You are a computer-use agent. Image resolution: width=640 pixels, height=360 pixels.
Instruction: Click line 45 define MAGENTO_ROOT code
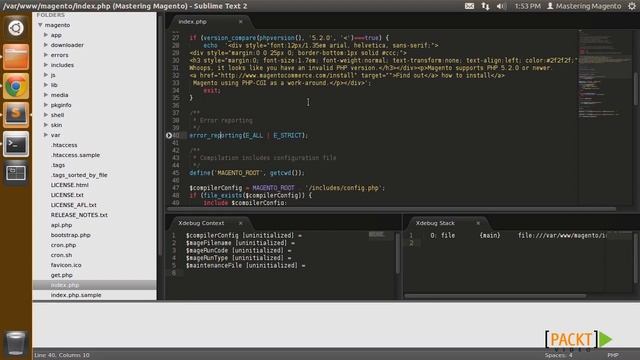click(x=247, y=173)
